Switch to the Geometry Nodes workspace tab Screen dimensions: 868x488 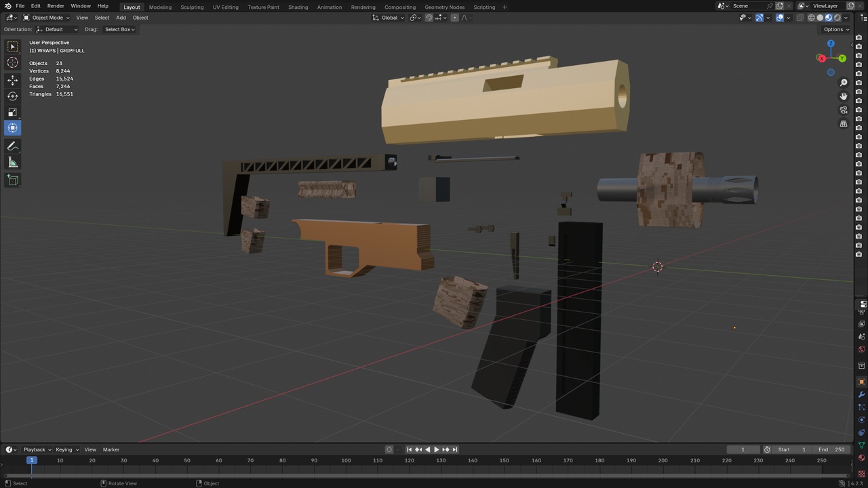(445, 7)
